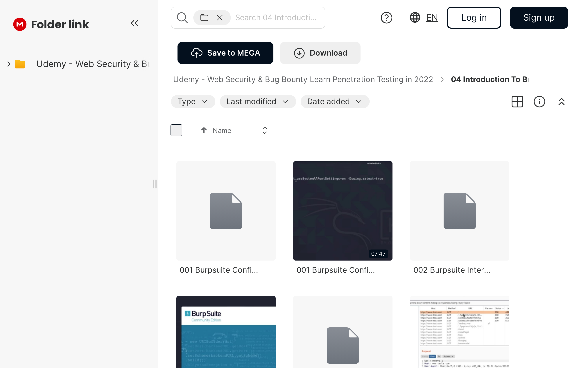Open first 001 Burpsuite Confi generic file

click(226, 211)
